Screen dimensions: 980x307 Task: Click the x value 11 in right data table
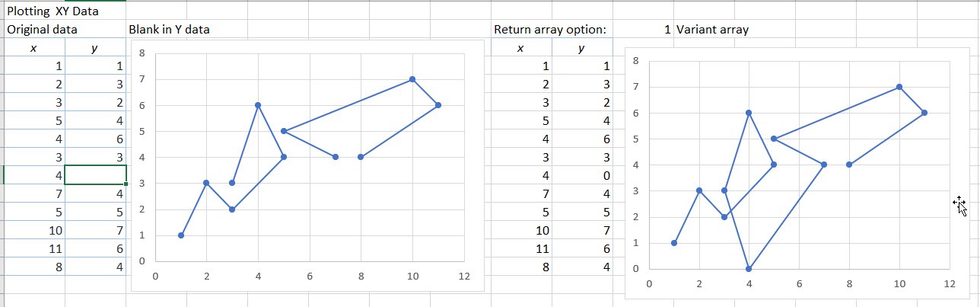(x=542, y=248)
